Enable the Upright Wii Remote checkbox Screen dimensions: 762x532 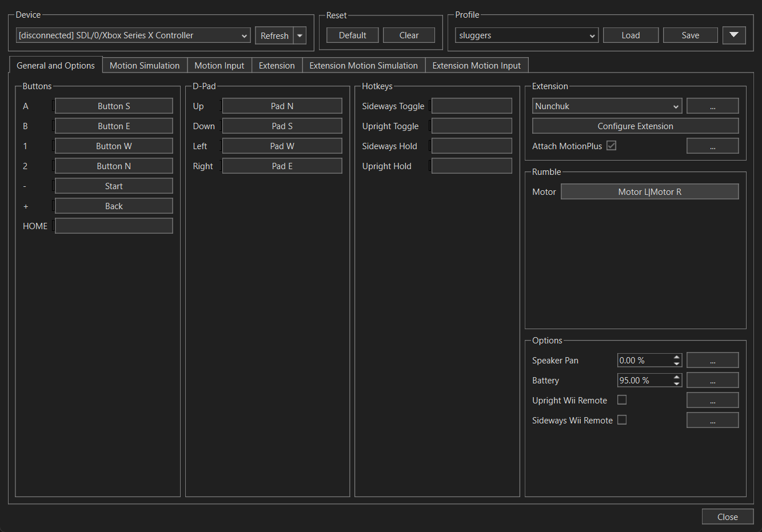coord(622,400)
